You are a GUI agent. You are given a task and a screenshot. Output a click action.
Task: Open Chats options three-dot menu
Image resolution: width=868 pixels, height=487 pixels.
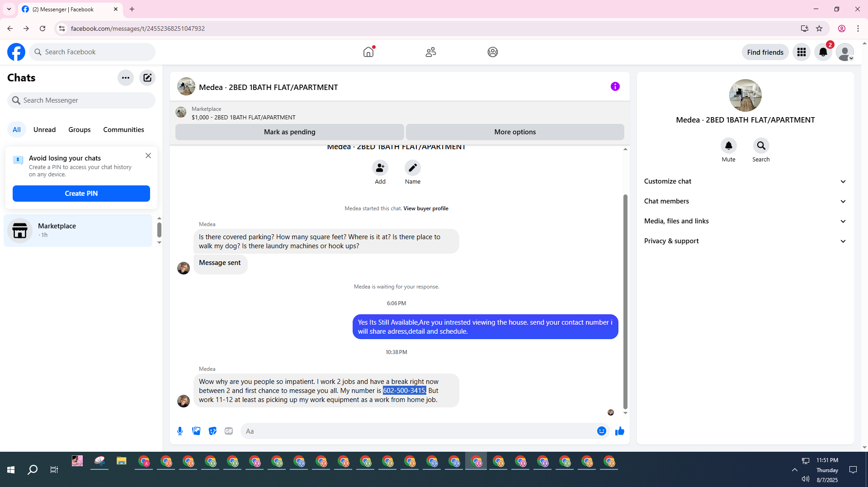[126, 78]
